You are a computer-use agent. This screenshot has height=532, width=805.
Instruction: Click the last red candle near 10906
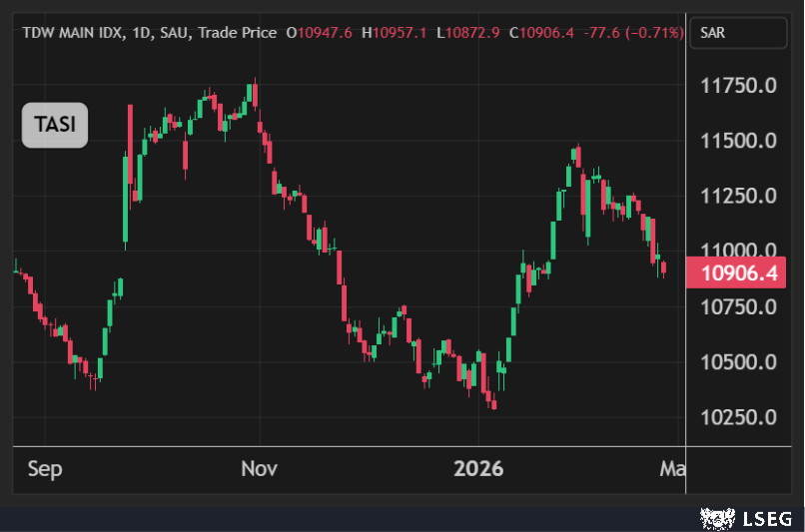click(663, 266)
